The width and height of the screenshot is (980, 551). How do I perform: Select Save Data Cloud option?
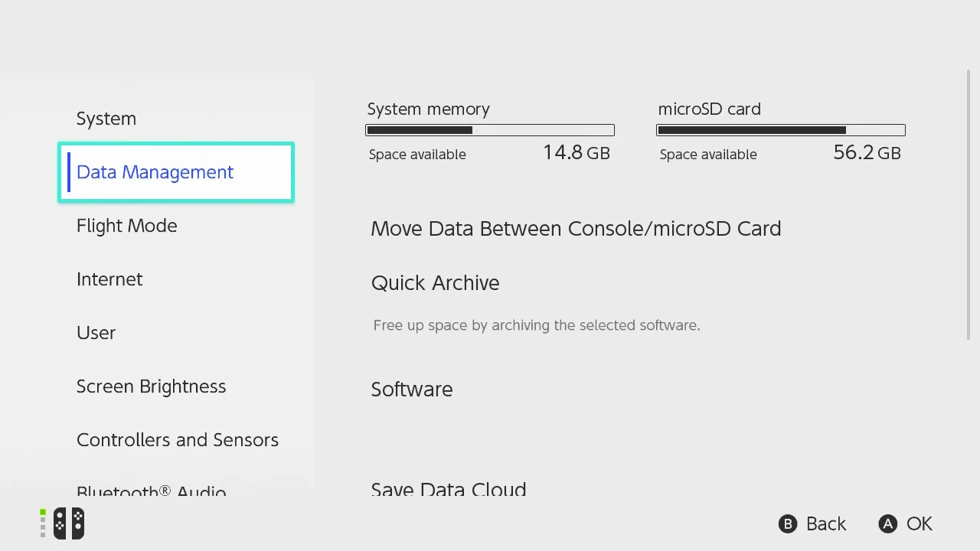coord(449,490)
